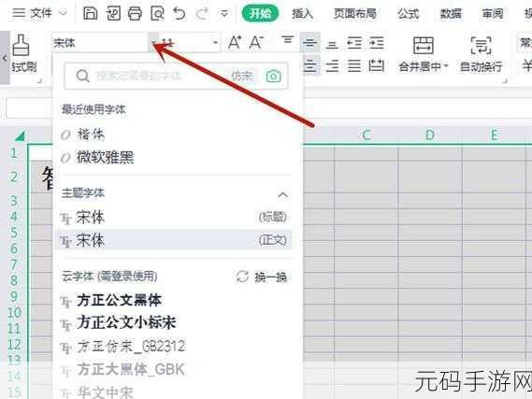The image size is (532, 399).
Task: Click the 仿宋 suggestion in search box
Action: (x=242, y=76)
